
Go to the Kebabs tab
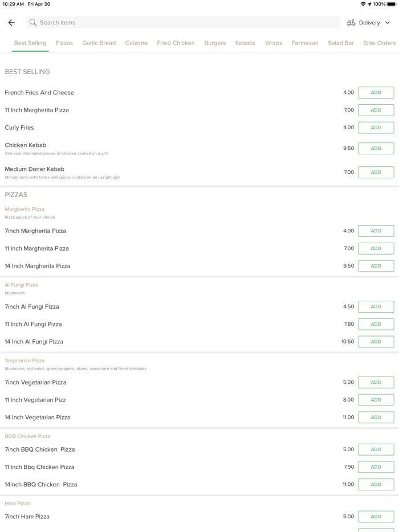point(245,43)
